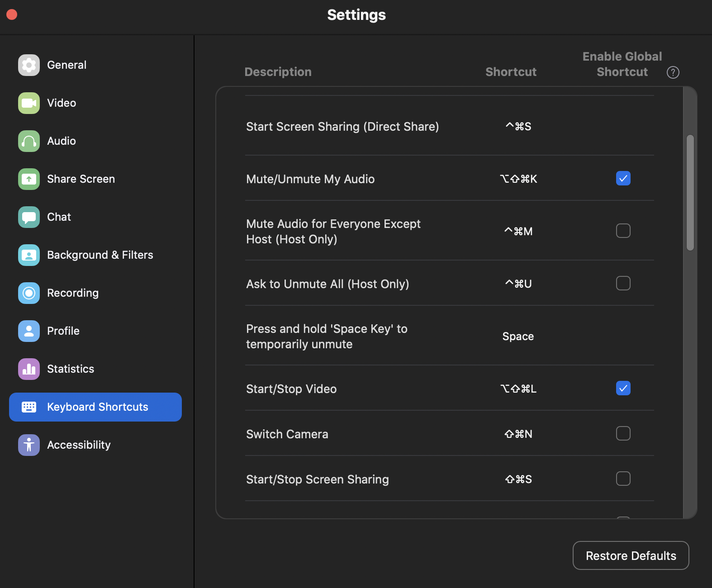Click the global shortcut help icon
The height and width of the screenshot is (588, 712).
(x=673, y=72)
